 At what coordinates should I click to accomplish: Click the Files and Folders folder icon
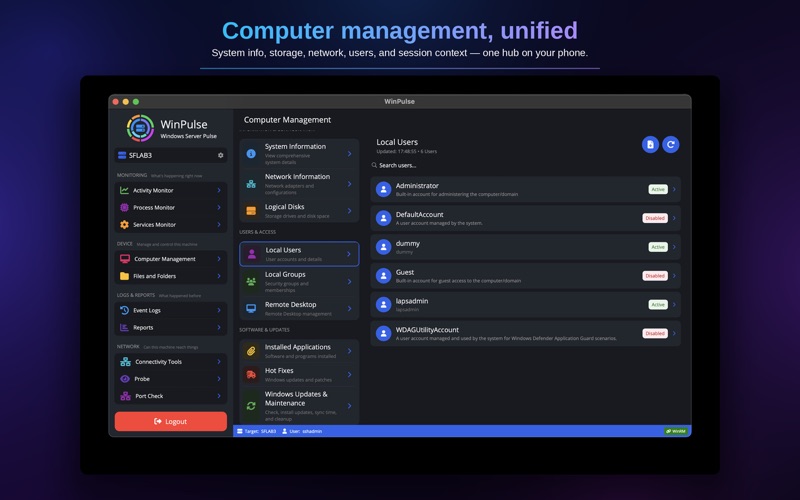(x=124, y=276)
